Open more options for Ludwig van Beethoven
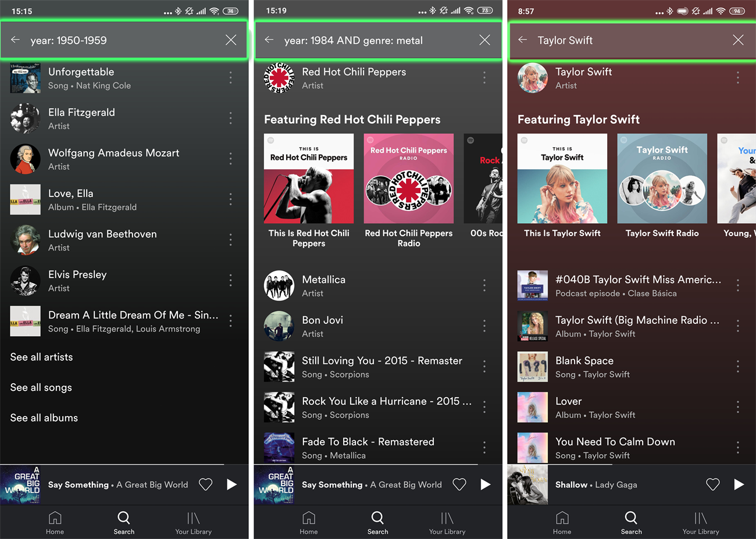 (x=231, y=240)
